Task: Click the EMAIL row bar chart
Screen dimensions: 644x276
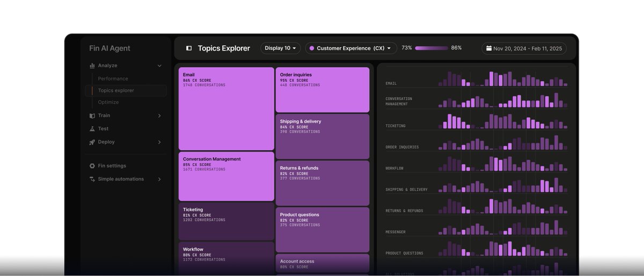Action: pyautogui.click(x=503, y=78)
